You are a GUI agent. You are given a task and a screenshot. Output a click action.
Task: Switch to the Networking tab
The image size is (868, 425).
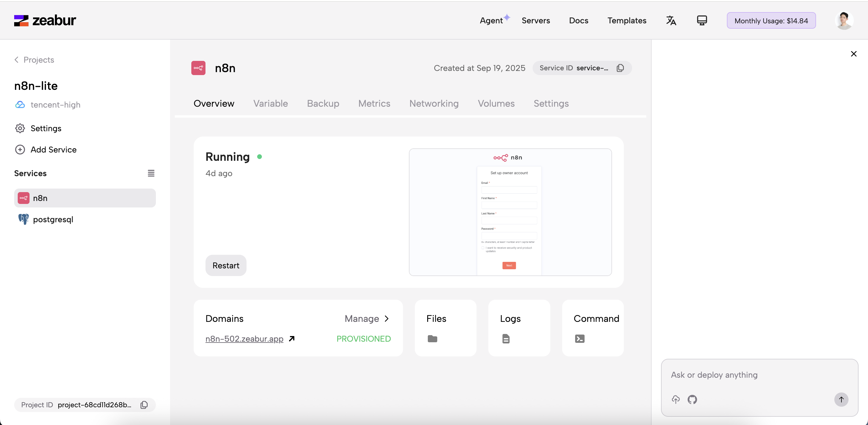(x=434, y=103)
